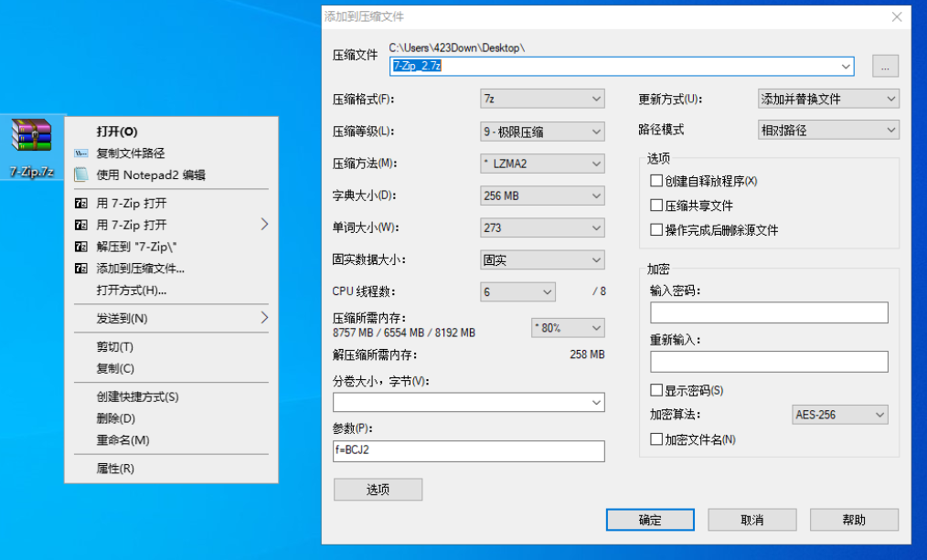Choose 删除(D) in the context menu

coord(172,418)
